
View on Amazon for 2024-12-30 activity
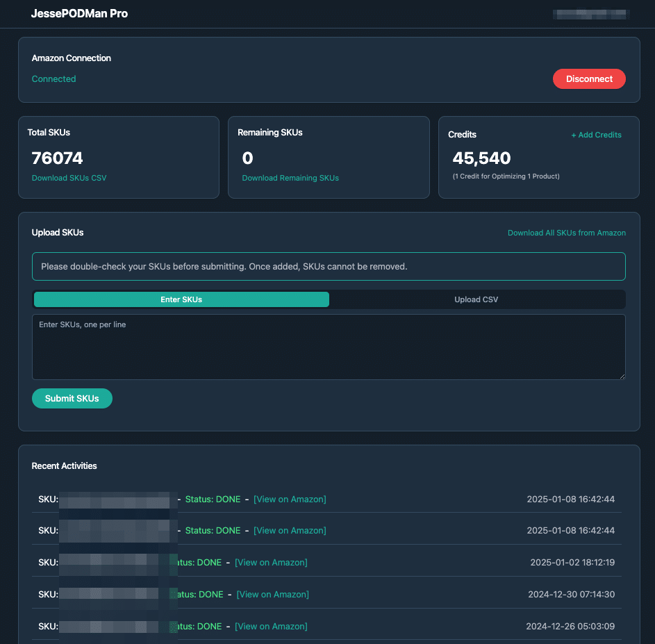(x=272, y=594)
